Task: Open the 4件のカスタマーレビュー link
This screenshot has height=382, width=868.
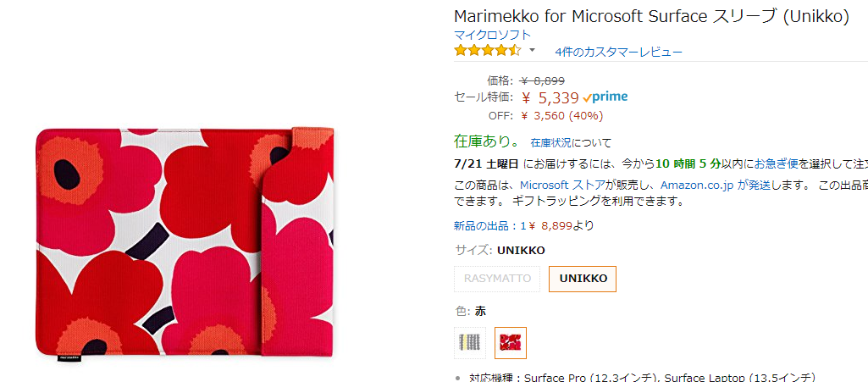Action: coord(618,52)
